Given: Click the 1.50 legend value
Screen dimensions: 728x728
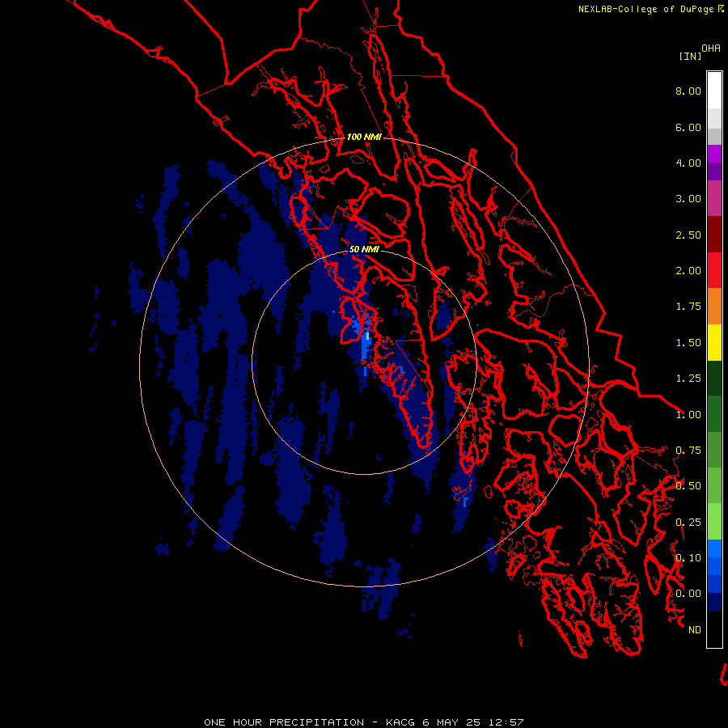Looking at the screenshot, I should 688,343.
